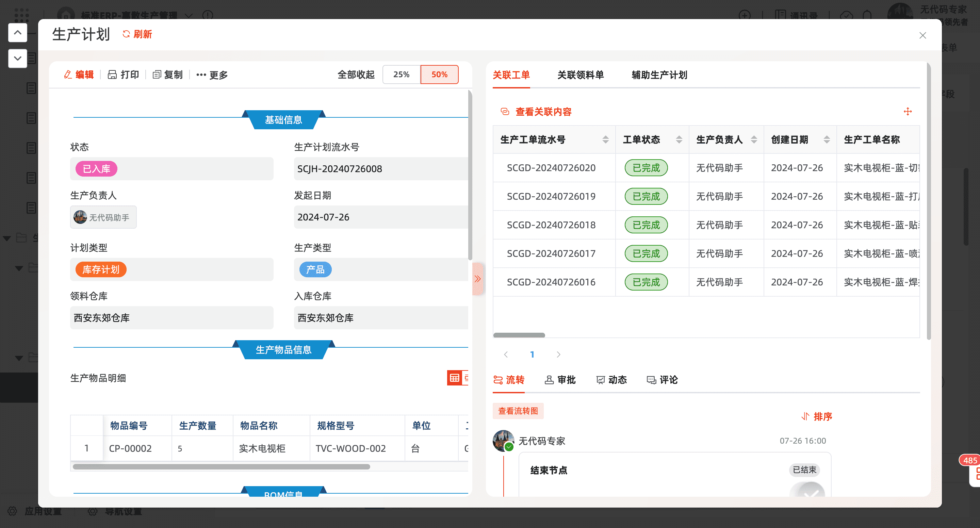Open work order SCGD-20240726018 row
Screen dimensions: 980x528
coord(551,225)
